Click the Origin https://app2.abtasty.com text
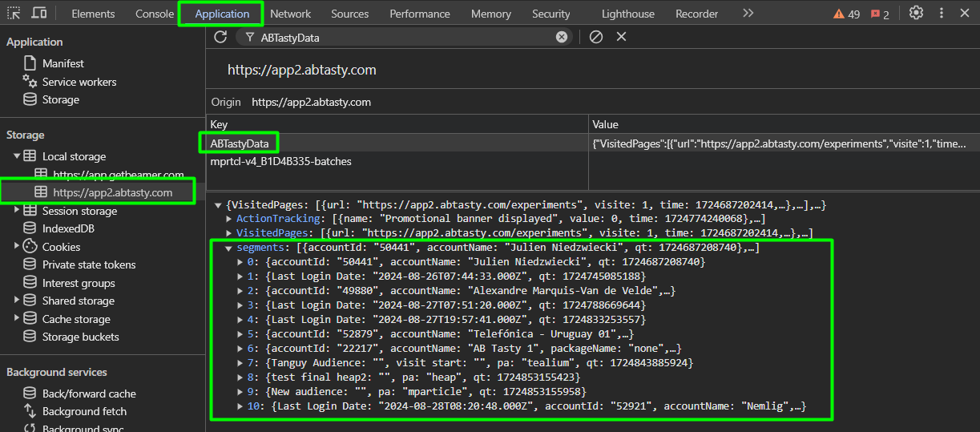Viewport: 980px width, 432px height. point(311,102)
